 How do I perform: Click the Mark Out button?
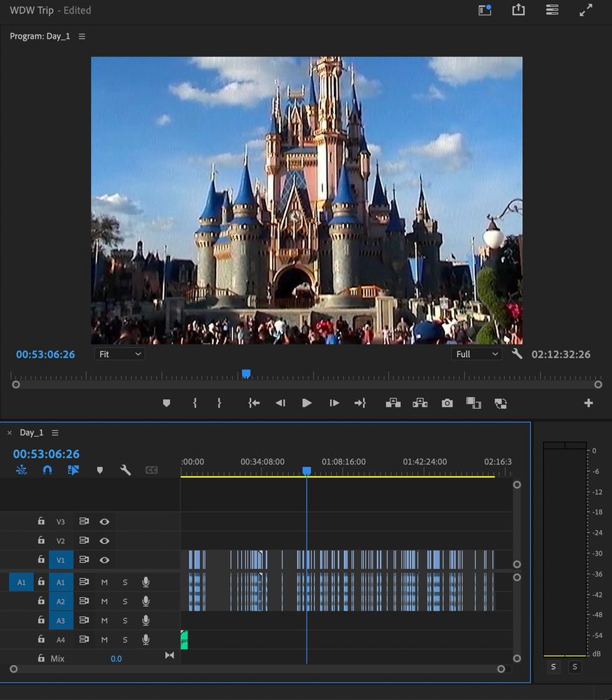pyautogui.click(x=219, y=403)
